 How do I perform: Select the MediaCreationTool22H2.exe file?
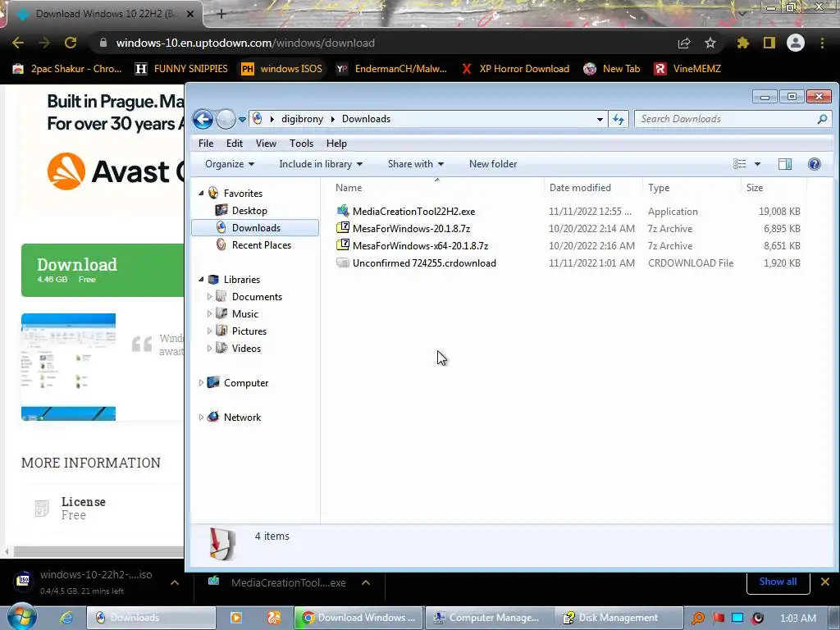click(x=413, y=211)
